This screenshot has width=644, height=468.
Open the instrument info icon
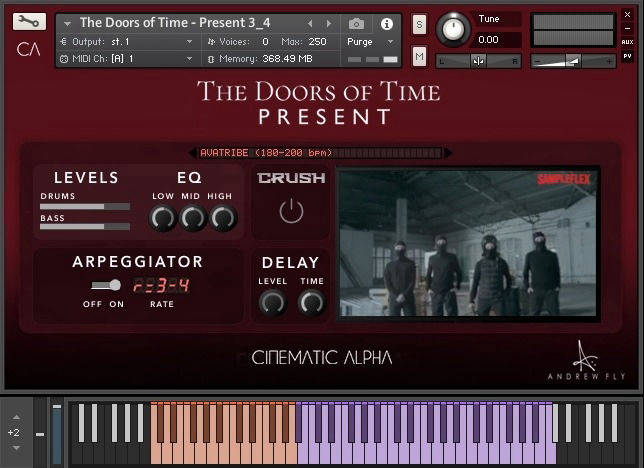tap(386, 24)
